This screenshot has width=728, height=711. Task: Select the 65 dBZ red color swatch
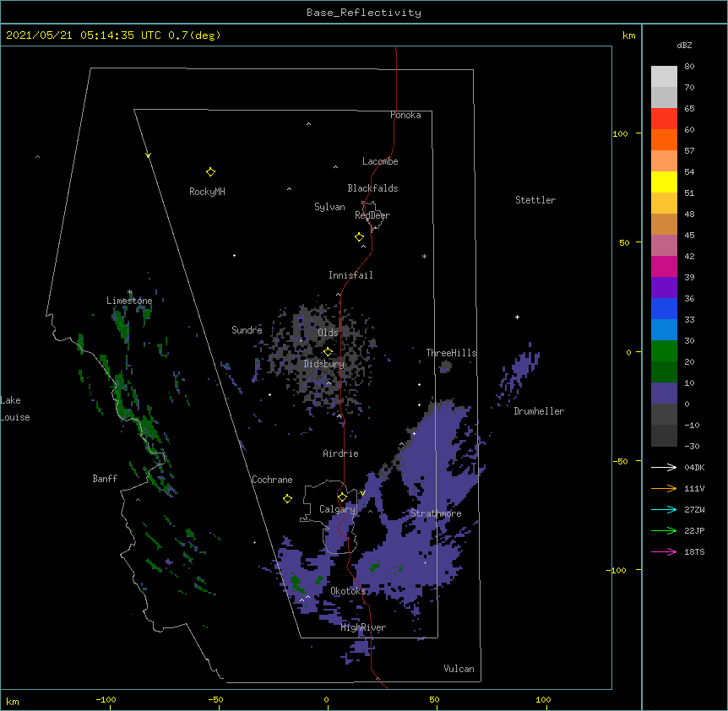(x=664, y=119)
